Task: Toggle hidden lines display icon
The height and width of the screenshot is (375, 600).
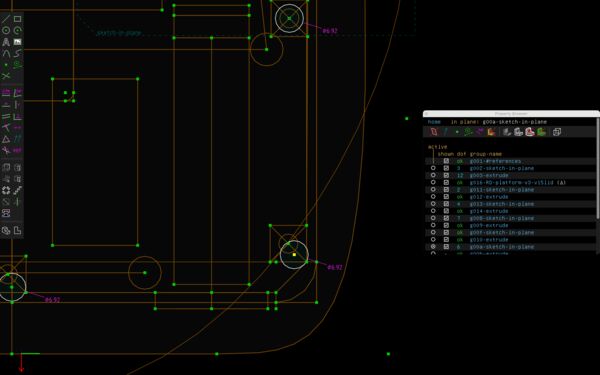Action: coord(557,132)
